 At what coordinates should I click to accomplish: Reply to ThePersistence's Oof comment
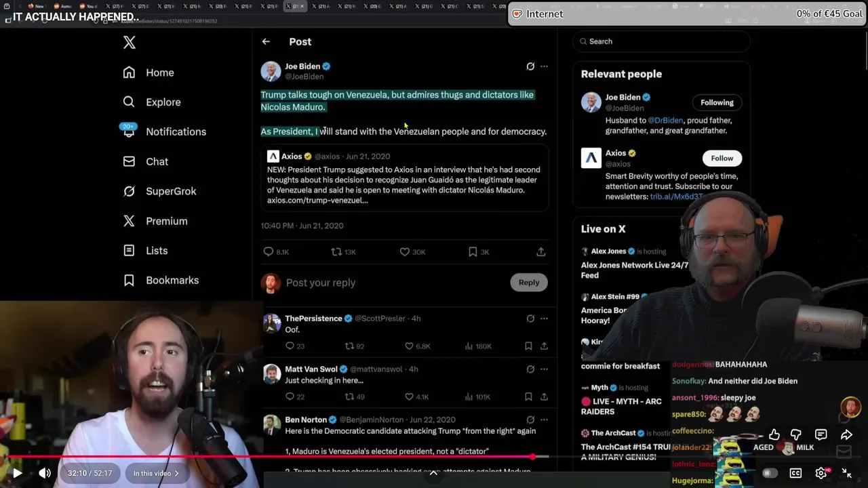pos(290,346)
